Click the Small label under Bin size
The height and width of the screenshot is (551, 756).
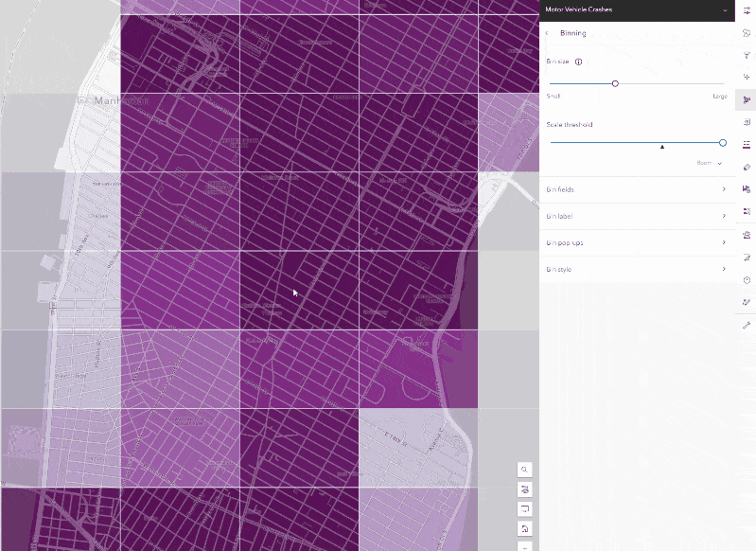coord(553,96)
